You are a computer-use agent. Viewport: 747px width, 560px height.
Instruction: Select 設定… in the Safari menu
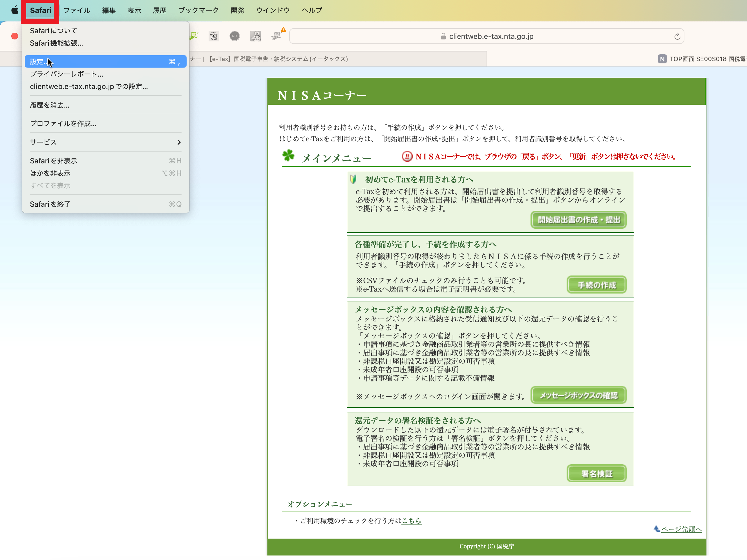pyautogui.click(x=105, y=61)
